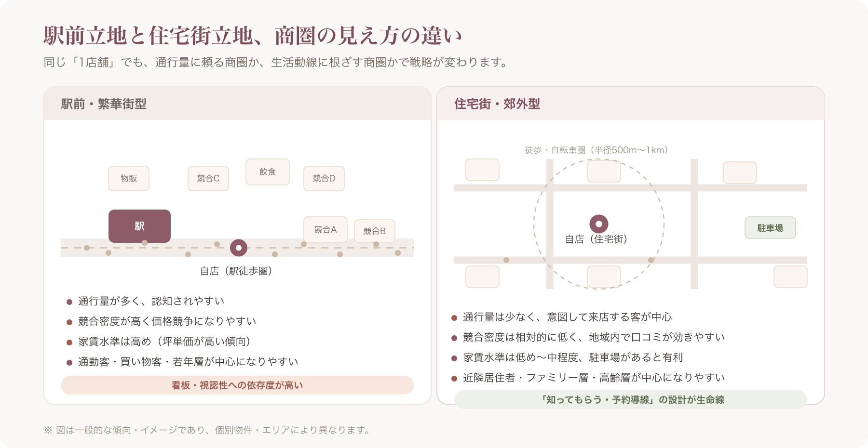Click the 駅 station block

(x=139, y=226)
